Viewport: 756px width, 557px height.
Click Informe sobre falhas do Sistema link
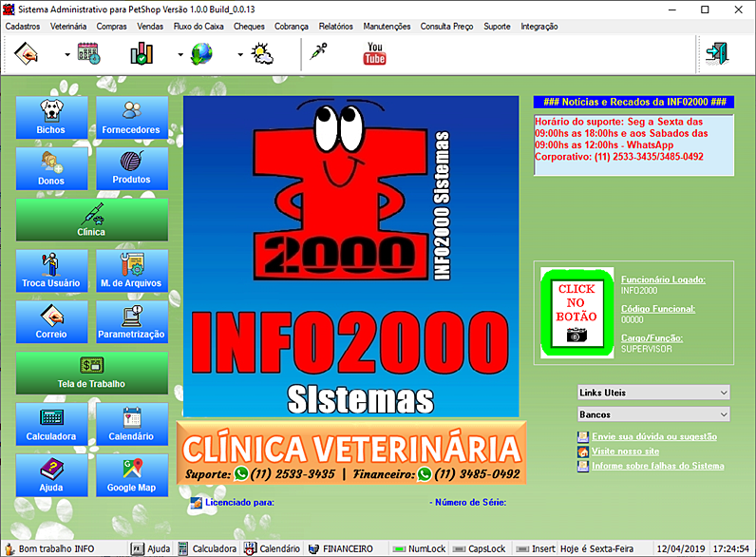(657, 466)
